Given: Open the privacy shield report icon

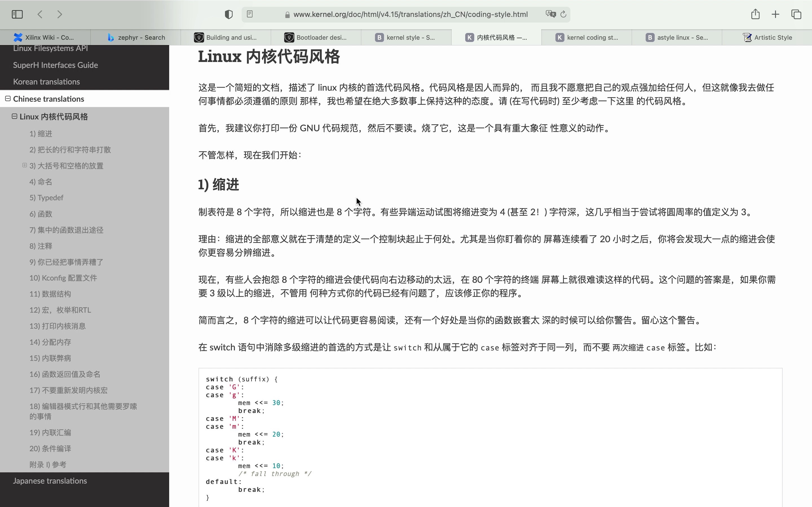Looking at the screenshot, I should coord(228,14).
